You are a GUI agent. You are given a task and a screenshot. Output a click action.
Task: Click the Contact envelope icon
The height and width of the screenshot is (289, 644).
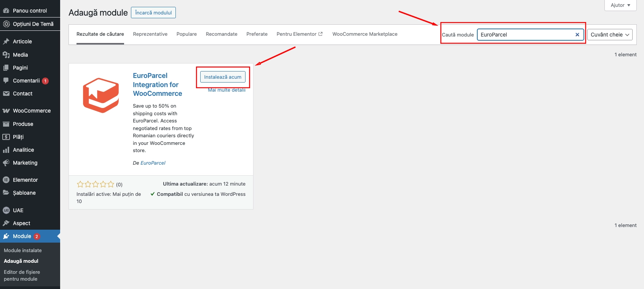(x=6, y=94)
